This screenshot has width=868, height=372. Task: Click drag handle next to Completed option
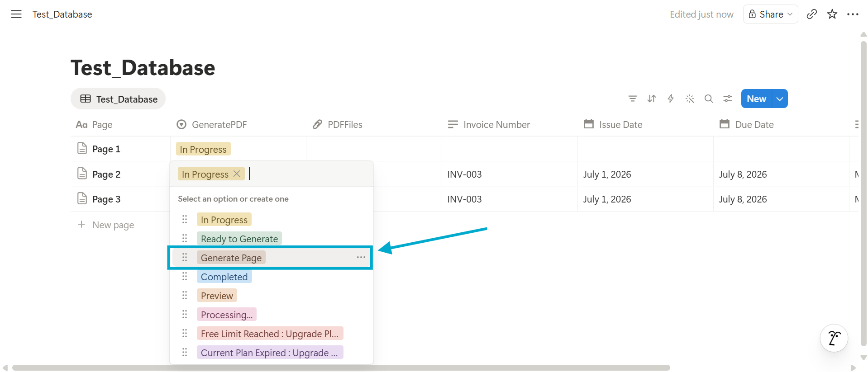185,276
